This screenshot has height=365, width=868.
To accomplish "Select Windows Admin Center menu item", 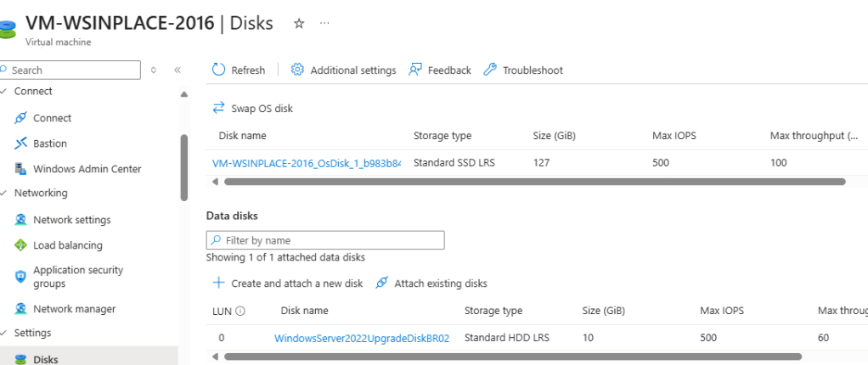I will 87,169.
